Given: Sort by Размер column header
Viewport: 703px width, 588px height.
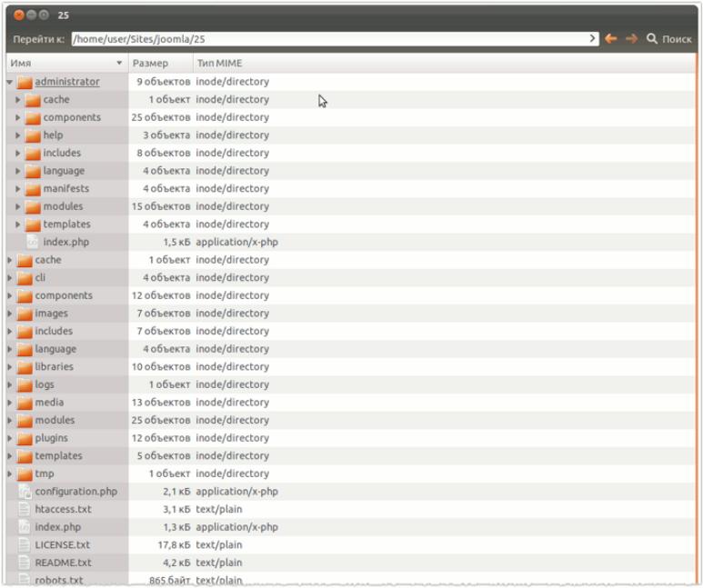Looking at the screenshot, I should [160, 64].
